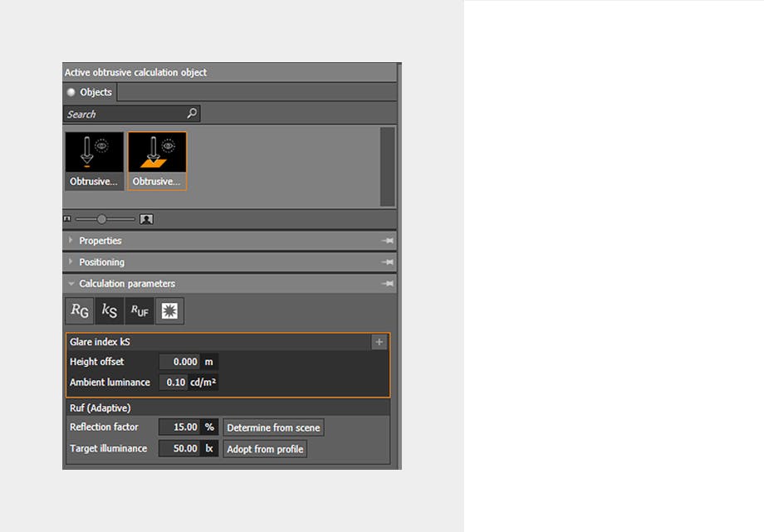764x532 pixels.
Task: Click the Ambient luminance label
Action: [110, 383]
